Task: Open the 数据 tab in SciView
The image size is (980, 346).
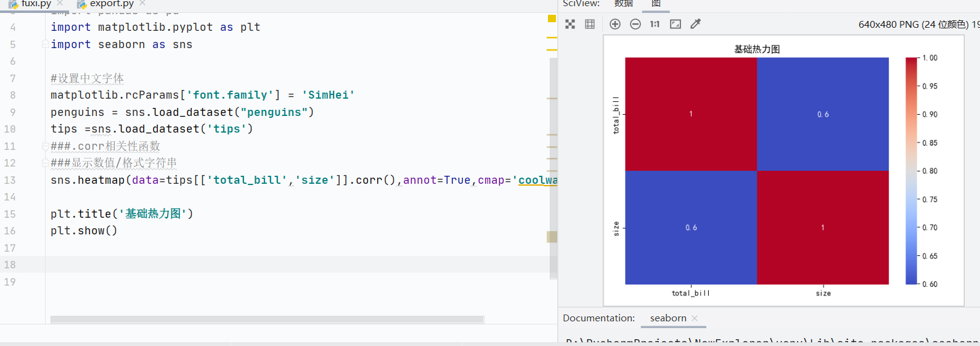Action: [x=624, y=4]
